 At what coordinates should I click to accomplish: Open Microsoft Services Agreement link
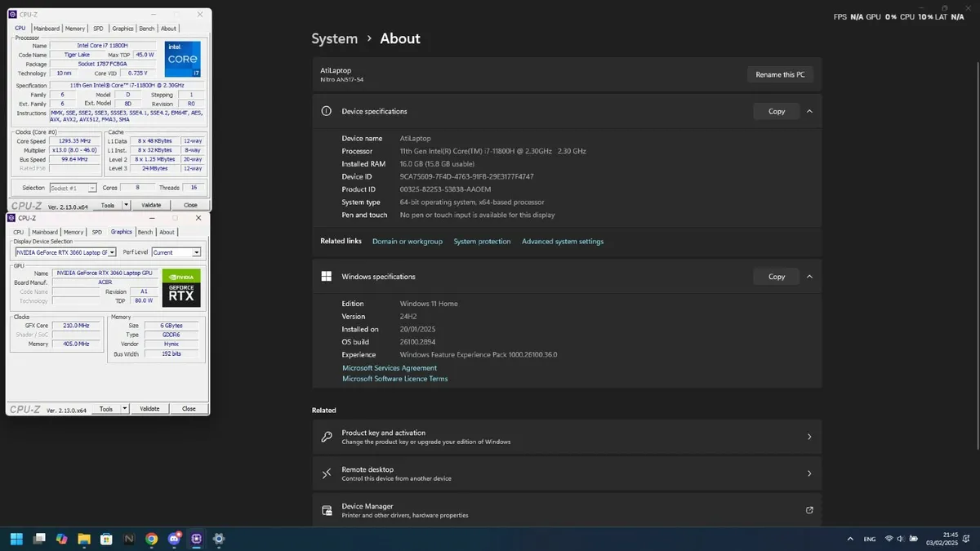pyautogui.click(x=390, y=368)
